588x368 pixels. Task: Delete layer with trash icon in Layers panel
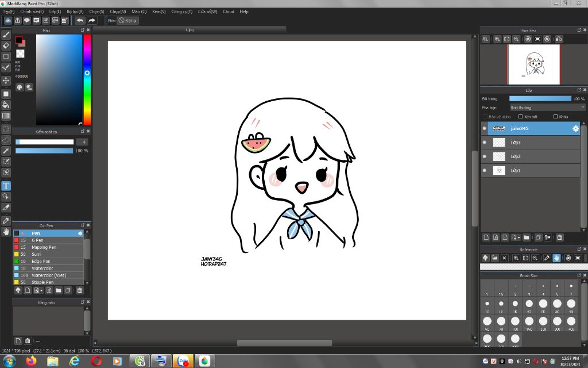tap(559, 237)
